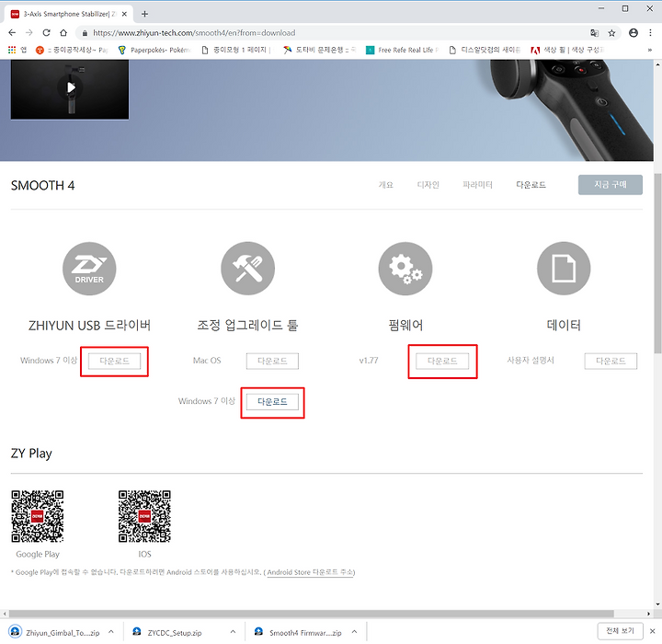Click the 지금 구매 buy button
This screenshot has height=644, width=662.
[x=611, y=185]
